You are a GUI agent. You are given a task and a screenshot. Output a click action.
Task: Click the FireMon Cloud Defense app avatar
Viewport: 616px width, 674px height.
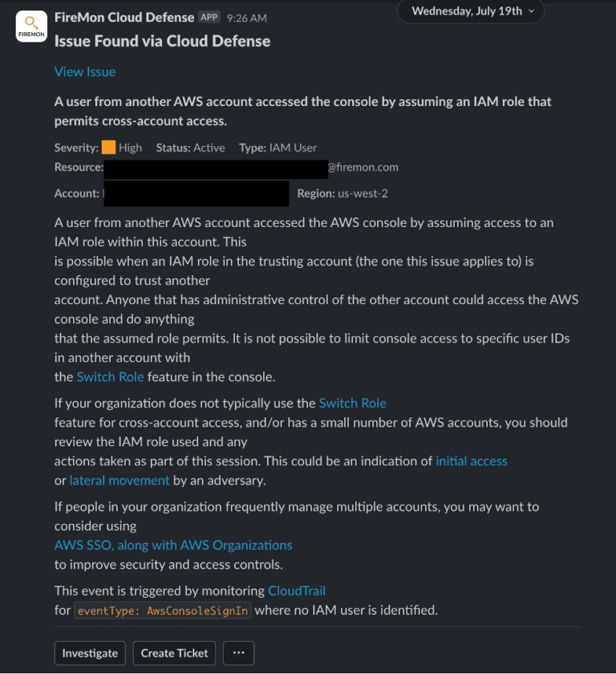(x=30, y=26)
